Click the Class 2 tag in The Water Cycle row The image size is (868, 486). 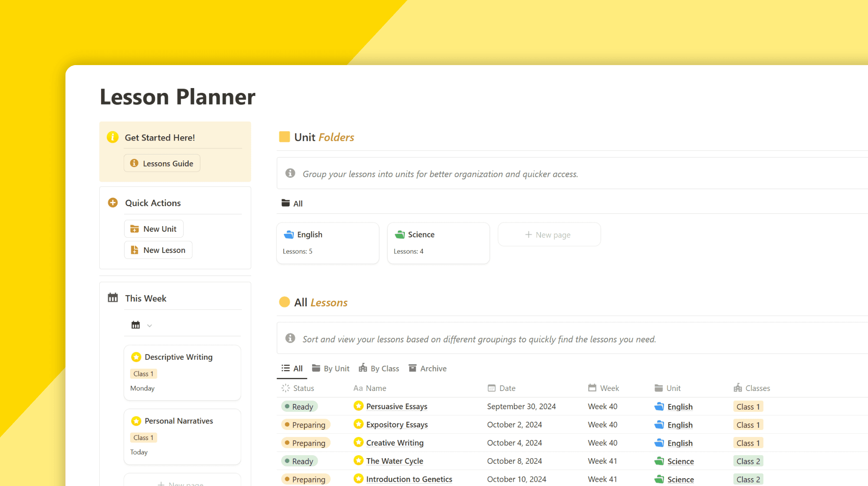click(x=748, y=461)
